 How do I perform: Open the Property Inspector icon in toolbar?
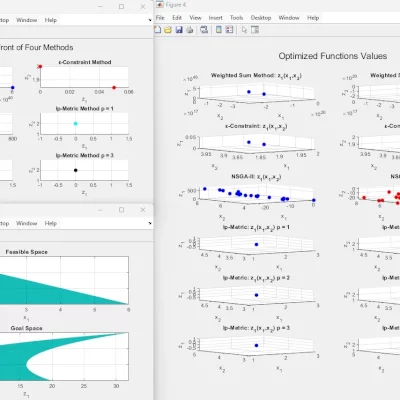[x=255, y=30]
